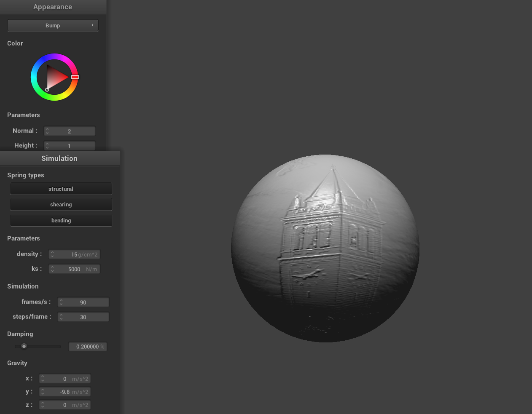Click the gravity x stepper arrows
Screen dimensions: 532x414
coord(43,379)
